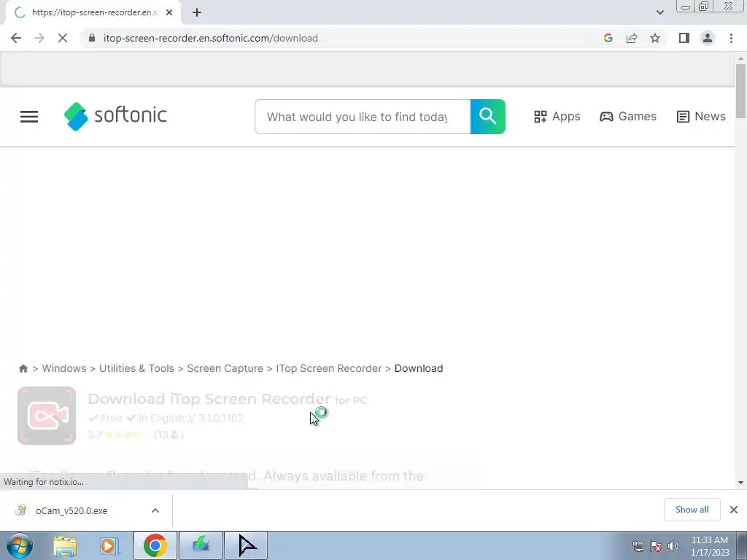Screen dimensions: 747x560
Task: Open the Google icon in address bar
Action: (x=608, y=38)
